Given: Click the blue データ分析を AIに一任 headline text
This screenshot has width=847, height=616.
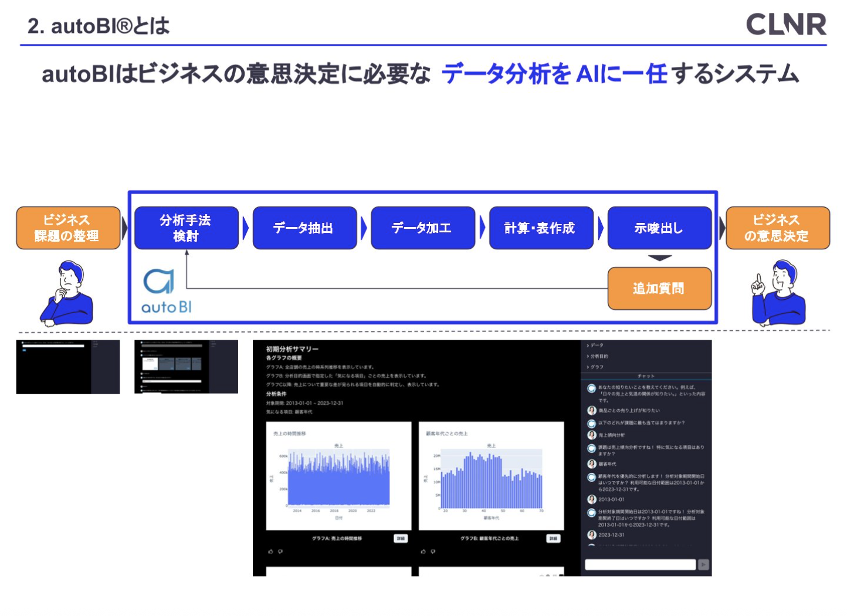Looking at the screenshot, I should tap(554, 74).
